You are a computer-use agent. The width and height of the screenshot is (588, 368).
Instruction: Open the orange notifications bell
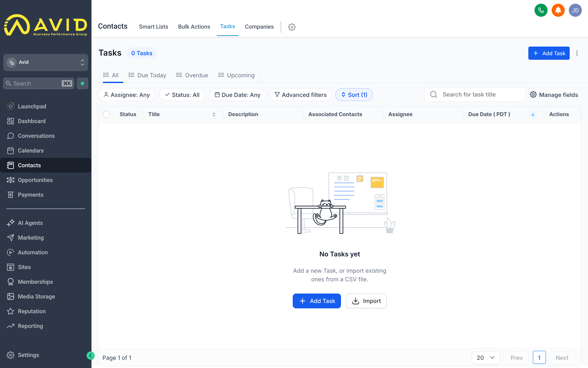558,10
